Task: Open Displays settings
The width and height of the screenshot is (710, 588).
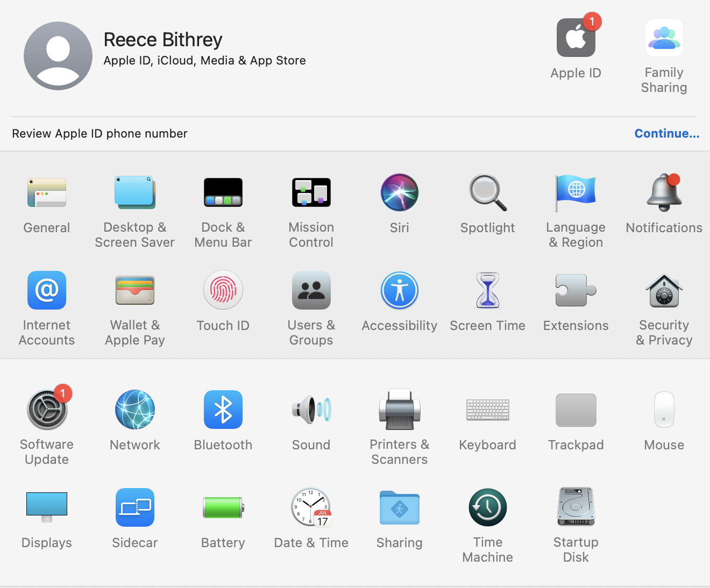Action: coord(47,507)
